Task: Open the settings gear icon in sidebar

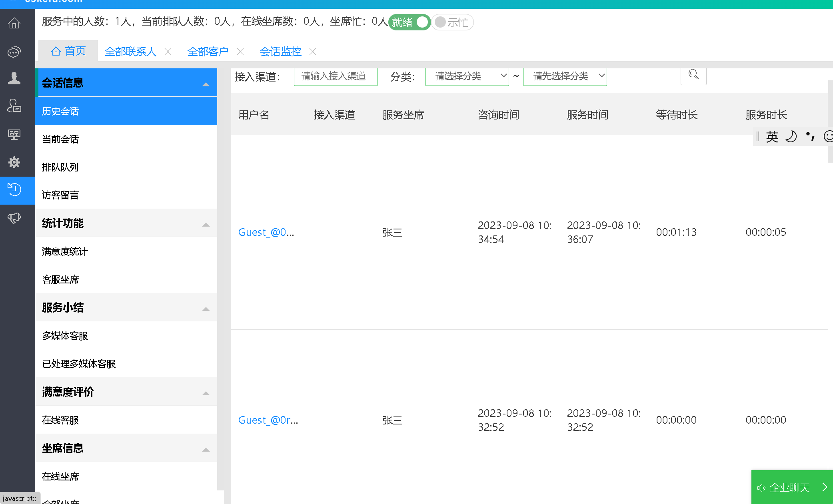Action: [14, 162]
